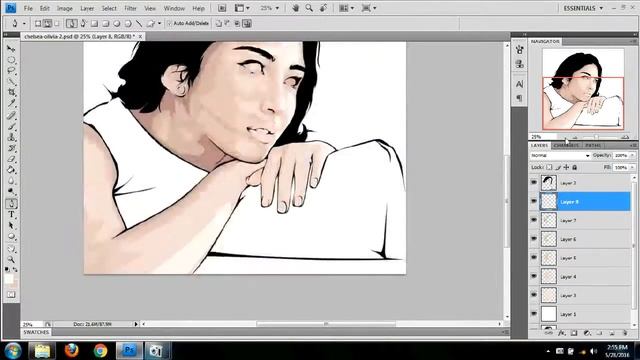Select the Path Selection arrow tool
This screenshot has height=360, width=640.
tap(11, 225)
